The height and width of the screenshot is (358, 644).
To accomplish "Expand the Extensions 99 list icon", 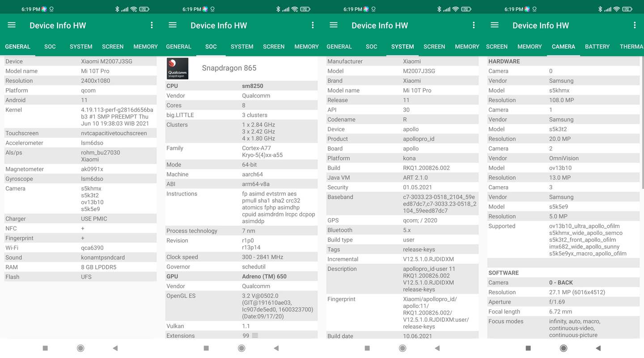I will coord(255,336).
